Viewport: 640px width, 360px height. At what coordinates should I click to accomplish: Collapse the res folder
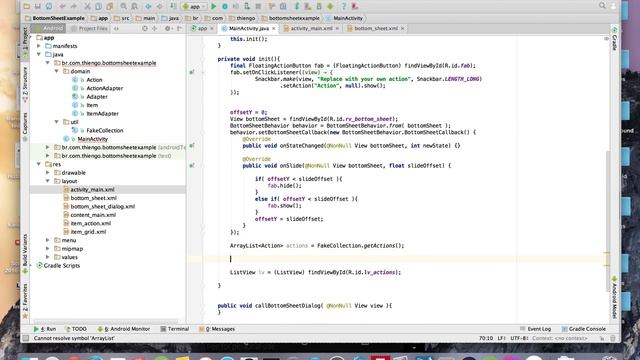coord(39,164)
